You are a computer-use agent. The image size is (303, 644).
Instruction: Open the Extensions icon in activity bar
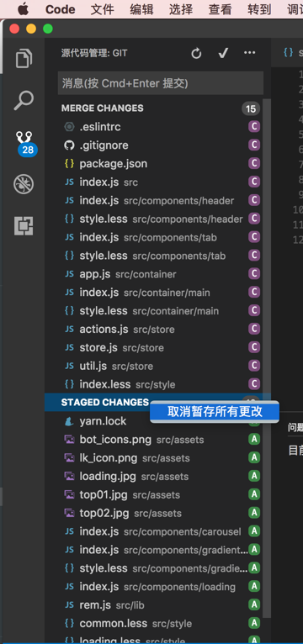click(x=24, y=226)
